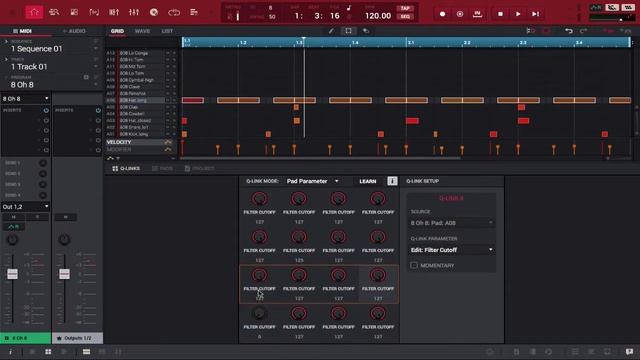The height and width of the screenshot is (360, 640).
Task: Click the info 'i' button beside LEARN
Action: tap(392, 181)
